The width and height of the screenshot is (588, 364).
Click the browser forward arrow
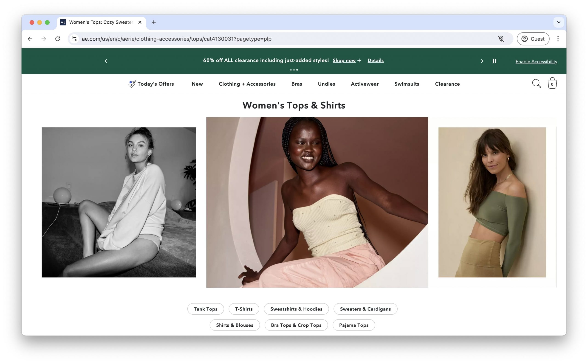tap(44, 39)
